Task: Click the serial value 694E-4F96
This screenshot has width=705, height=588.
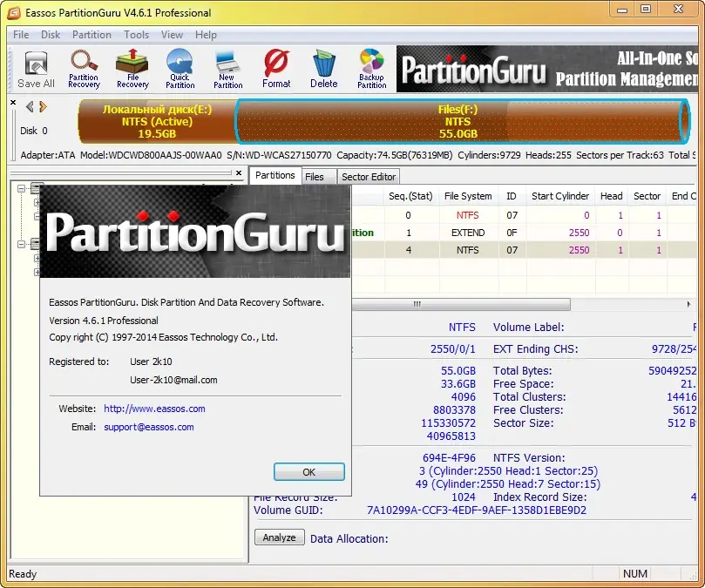Action: (449, 458)
